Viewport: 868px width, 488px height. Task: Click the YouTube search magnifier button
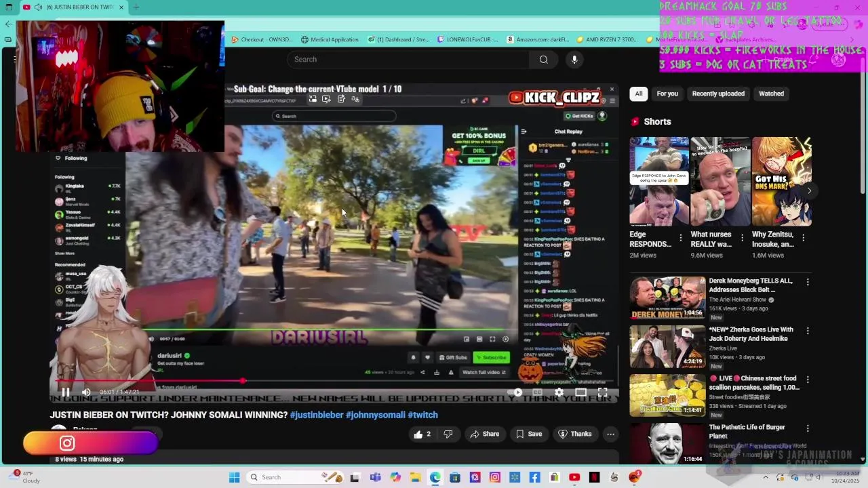[x=543, y=60]
